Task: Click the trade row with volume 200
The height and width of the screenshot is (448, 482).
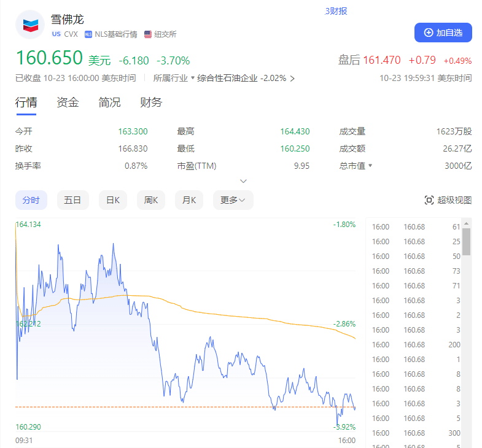Action: [x=416, y=345]
